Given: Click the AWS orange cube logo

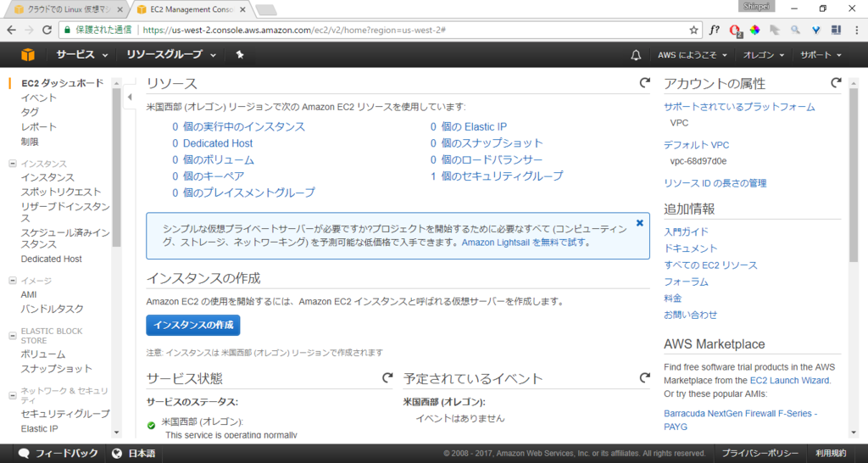Looking at the screenshot, I should coord(28,54).
